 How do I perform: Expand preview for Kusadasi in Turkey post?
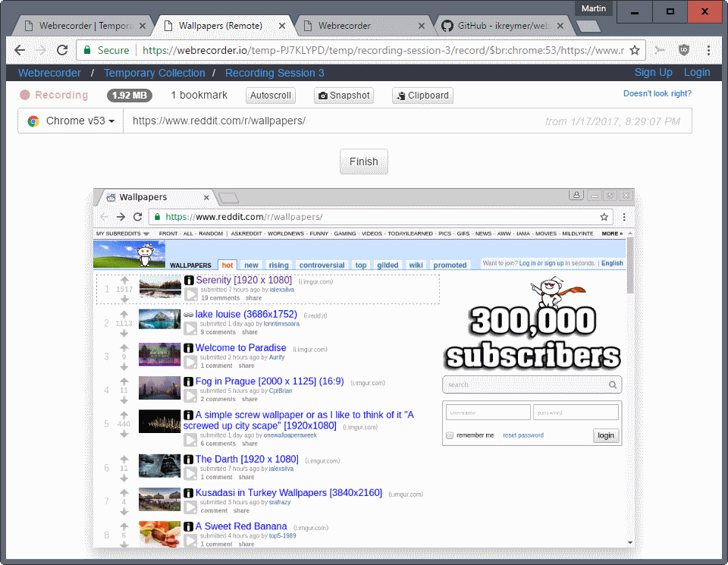click(190, 507)
